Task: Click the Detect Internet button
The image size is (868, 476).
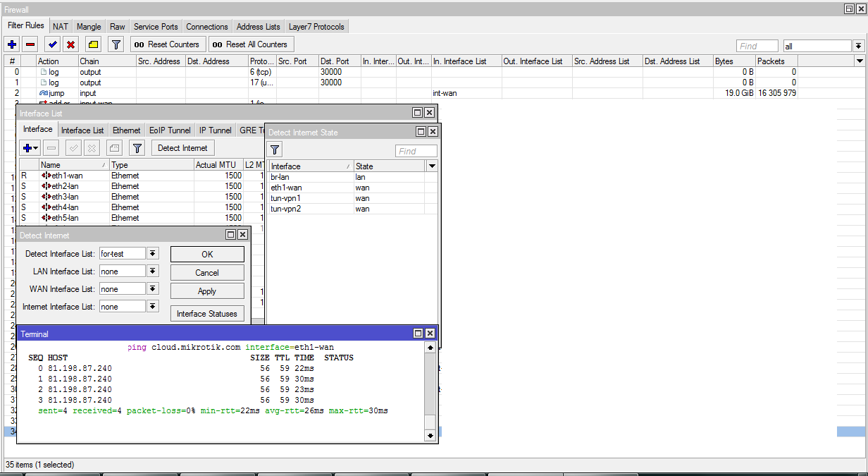Action: 182,148
